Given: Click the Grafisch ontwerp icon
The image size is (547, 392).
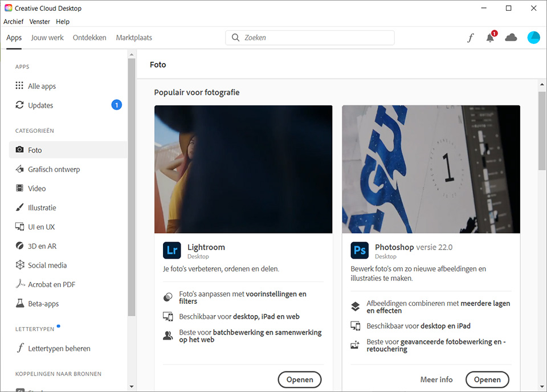Looking at the screenshot, I should [x=19, y=169].
